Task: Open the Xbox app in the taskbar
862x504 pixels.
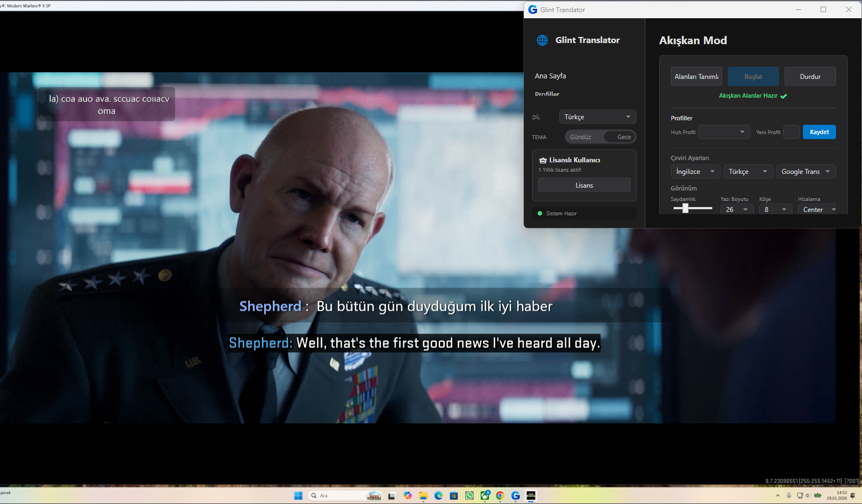Action: click(x=485, y=496)
